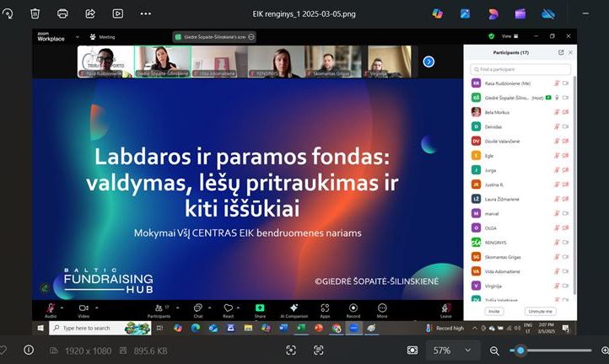Image resolution: width=609 pixels, height=364 pixels.
Task: Toggle the muted Audio microphone in Zoom toolbar
Action: 51,308
